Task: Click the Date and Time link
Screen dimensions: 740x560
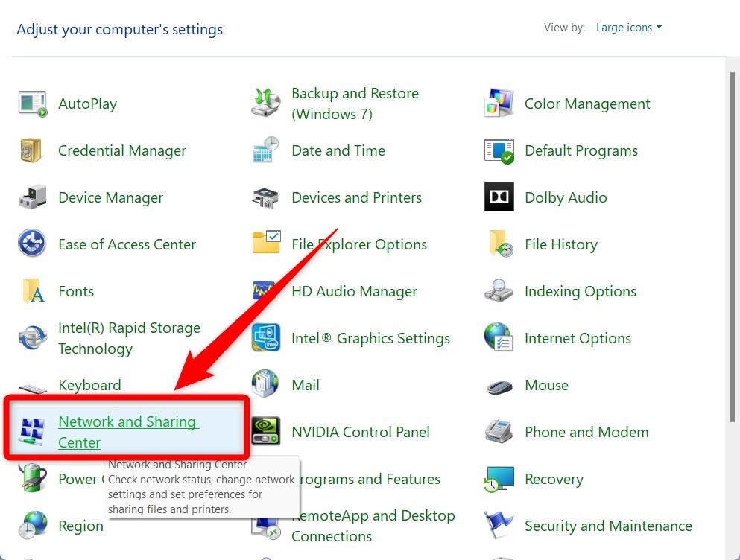Action: pos(338,150)
